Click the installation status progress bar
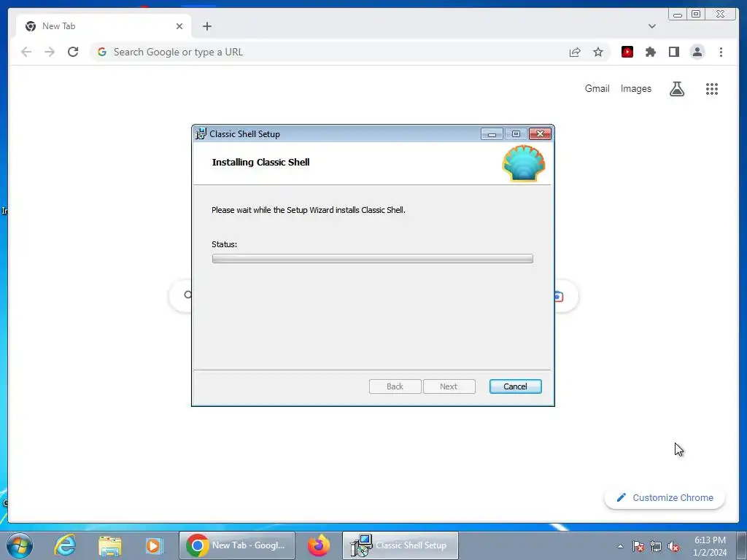 click(373, 259)
